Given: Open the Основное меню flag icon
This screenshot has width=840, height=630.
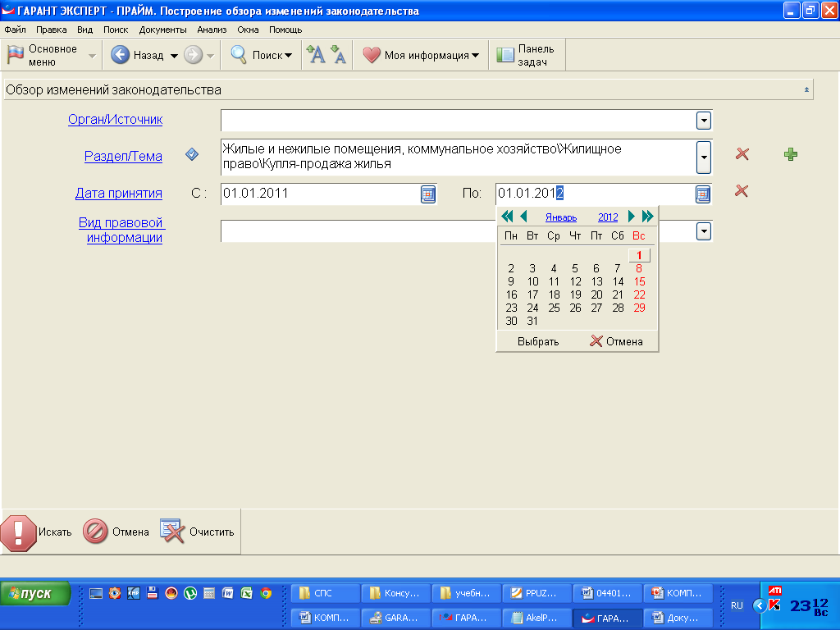Looking at the screenshot, I should (16, 55).
